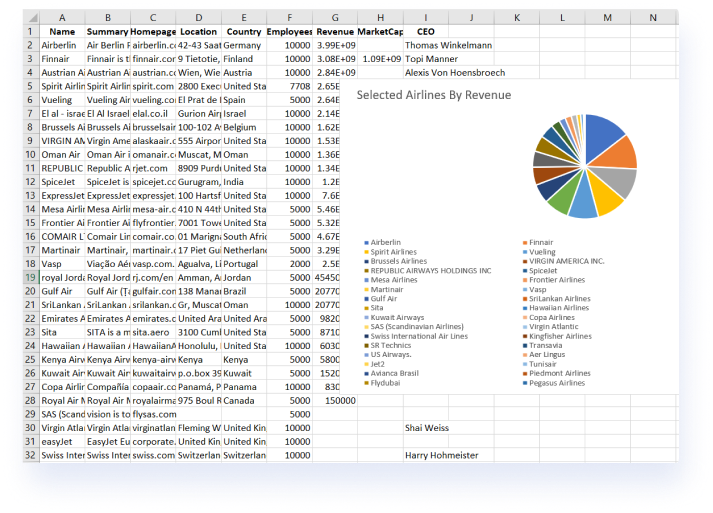Click the Kingfisher Airlines legend entry

click(x=557, y=336)
